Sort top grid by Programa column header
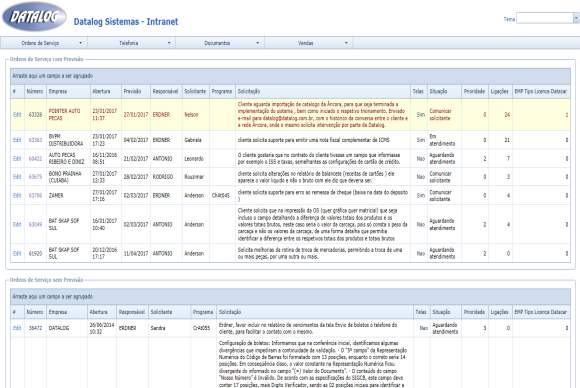580x388 pixels. (x=222, y=91)
